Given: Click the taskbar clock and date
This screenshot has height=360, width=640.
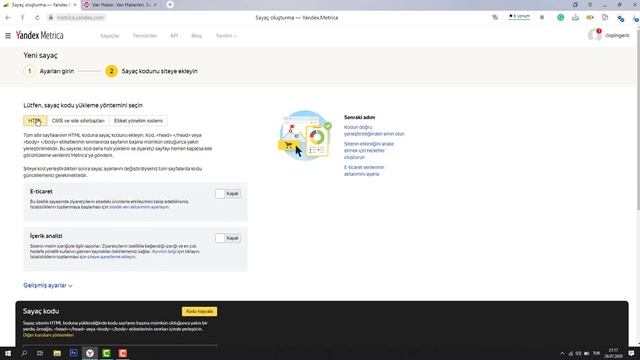Looking at the screenshot, I should [614, 353].
